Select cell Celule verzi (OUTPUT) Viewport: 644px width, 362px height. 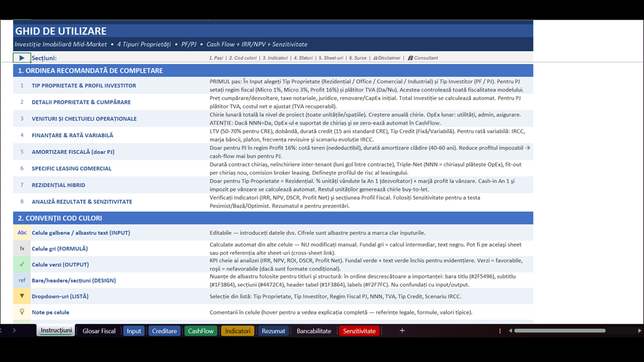point(120,264)
